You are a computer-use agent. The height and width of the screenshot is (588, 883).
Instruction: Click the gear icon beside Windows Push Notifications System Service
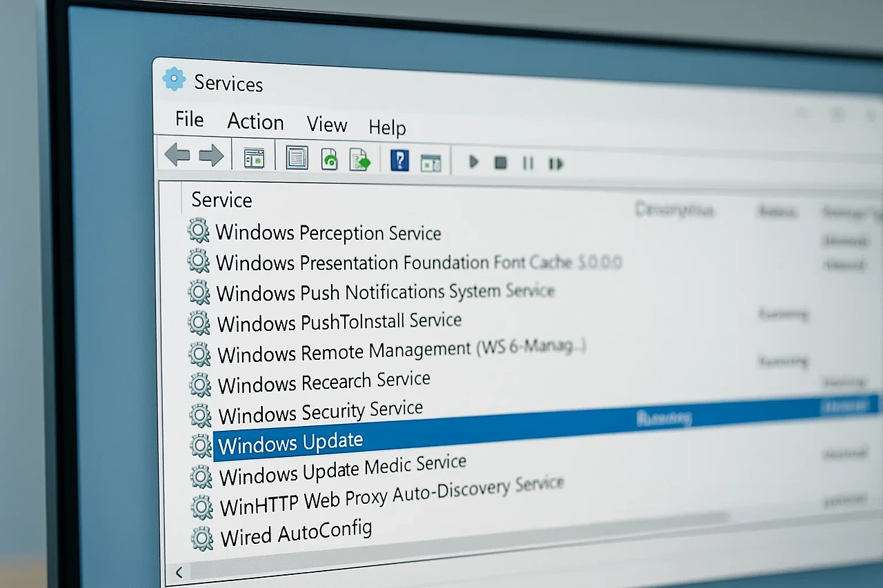(x=199, y=292)
